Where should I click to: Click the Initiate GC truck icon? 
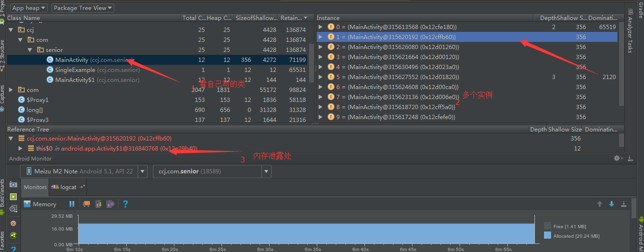coord(86,204)
